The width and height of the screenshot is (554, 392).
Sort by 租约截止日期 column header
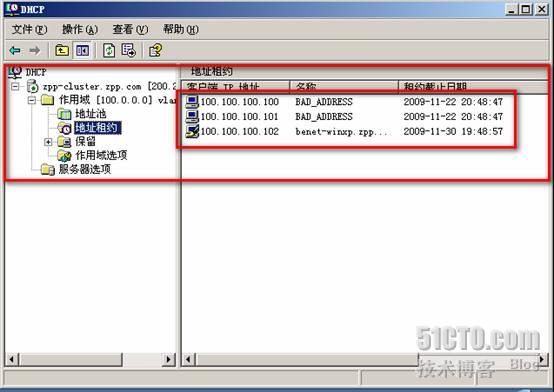[473, 87]
